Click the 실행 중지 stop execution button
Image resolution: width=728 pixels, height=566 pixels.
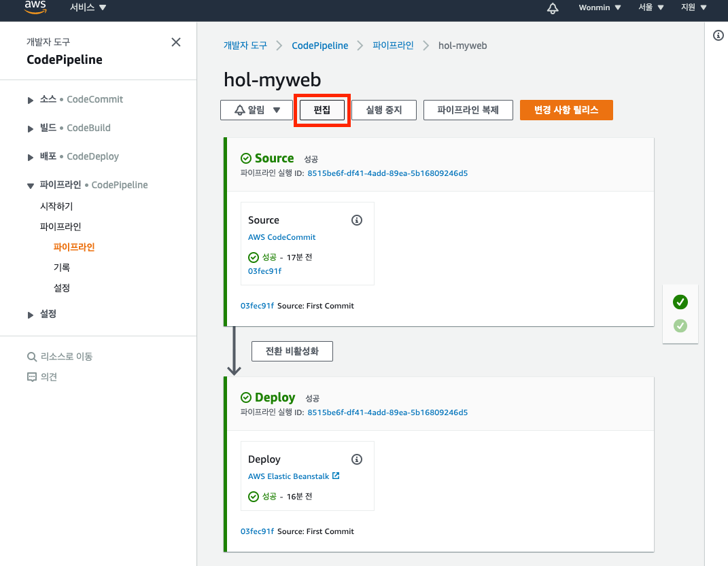[384, 110]
